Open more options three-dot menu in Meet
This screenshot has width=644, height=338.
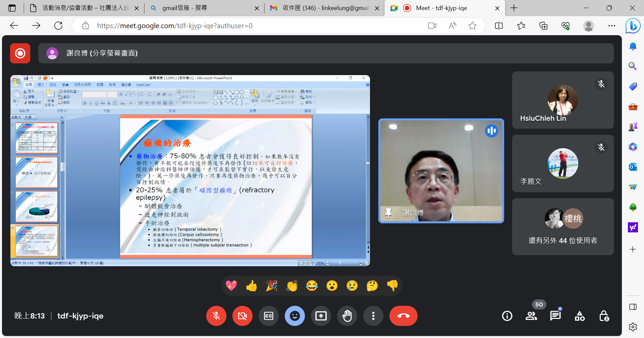tap(373, 316)
